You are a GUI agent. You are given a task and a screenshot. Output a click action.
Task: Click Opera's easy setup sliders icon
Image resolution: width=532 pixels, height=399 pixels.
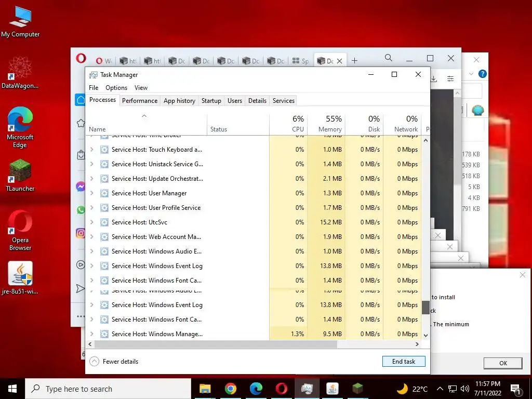pyautogui.click(x=450, y=79)
